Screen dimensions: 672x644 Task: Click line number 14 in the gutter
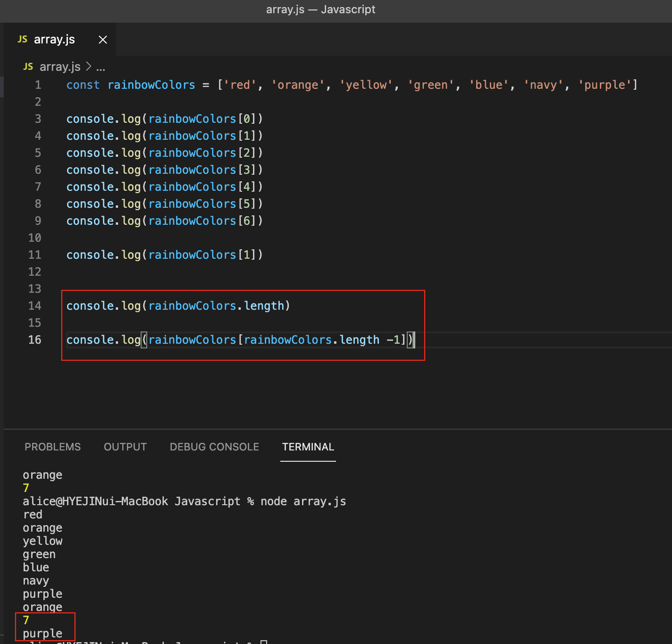pos(35,306)
